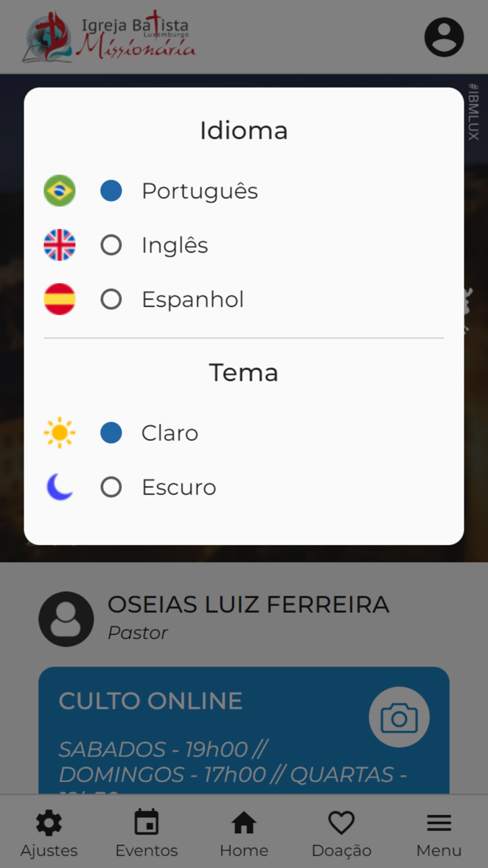
Task: Tap the camera icon on CULTO ONLINE card
Action: [399, 717]
